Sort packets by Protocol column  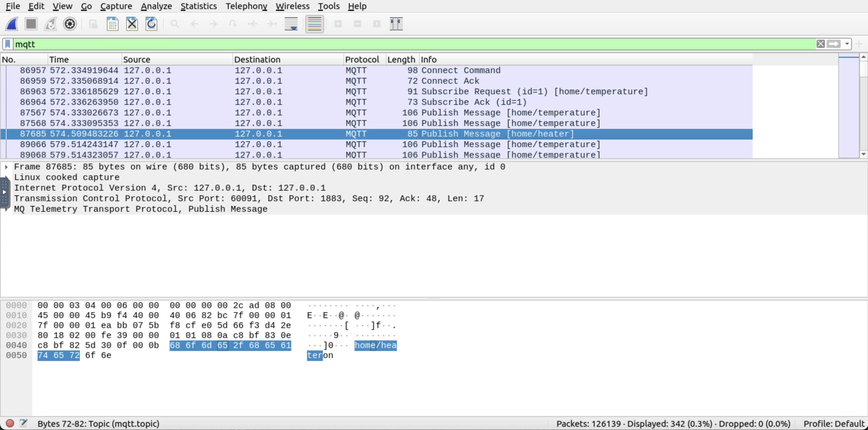[365, 59]
